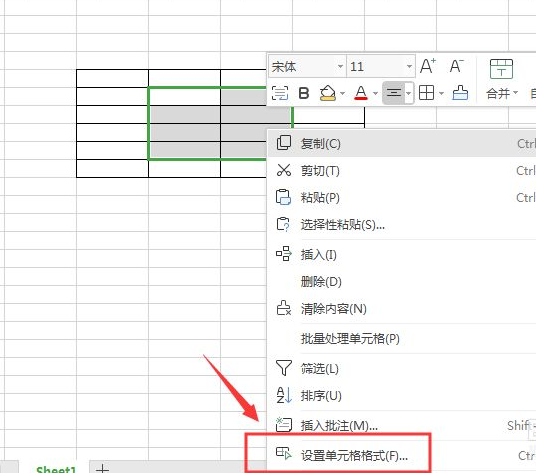The image size is (536, 473).
Task: Select 删除(D) in context menu
Action: click(x=401, y=282)
